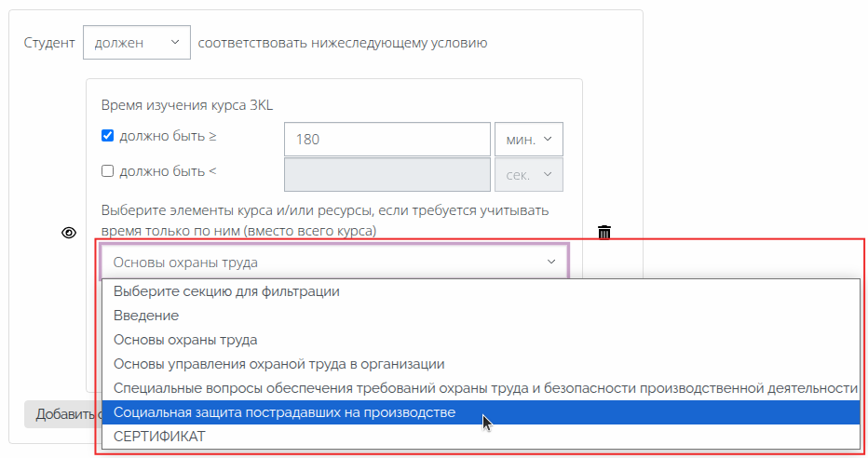Toggle the eye visibility icon
This screenshot has height=458, width=868.
pyautogui.click(x=68, y=233)
